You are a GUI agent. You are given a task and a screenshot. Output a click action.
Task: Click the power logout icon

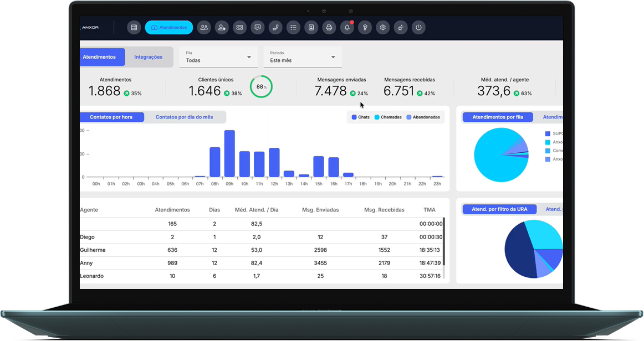click(x=418, y=28)
